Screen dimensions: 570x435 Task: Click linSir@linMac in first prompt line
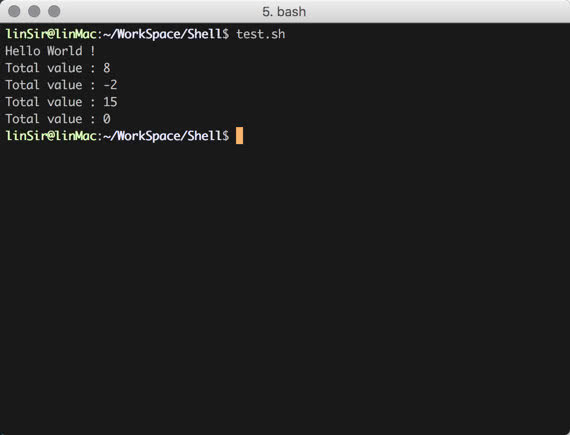click(x=51, y=34)
